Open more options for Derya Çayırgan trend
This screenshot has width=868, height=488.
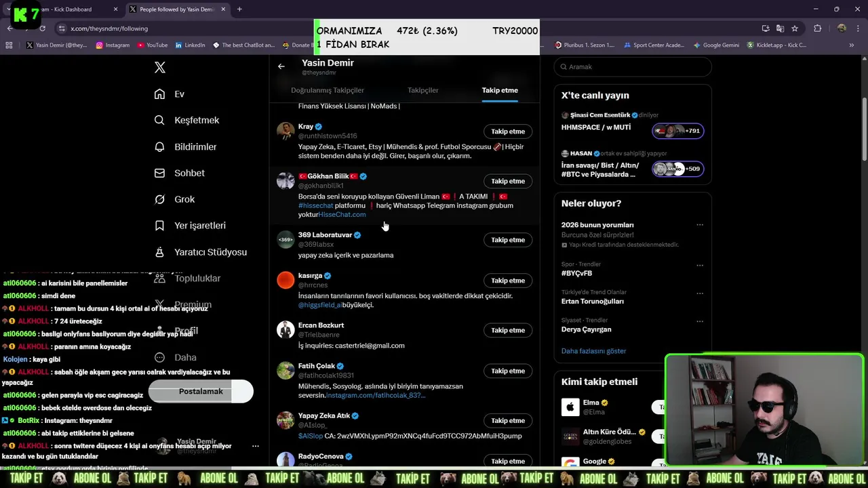[700, 321]
